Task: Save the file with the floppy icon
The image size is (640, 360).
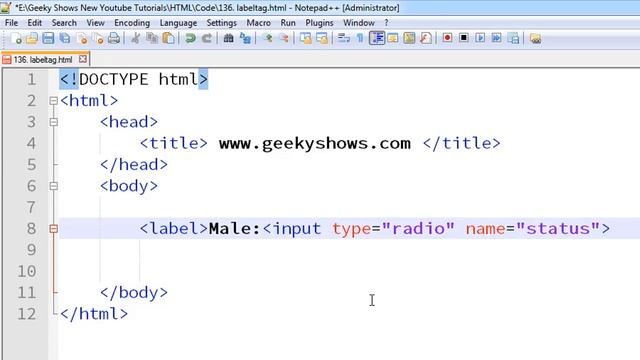Action: [48, 38]
